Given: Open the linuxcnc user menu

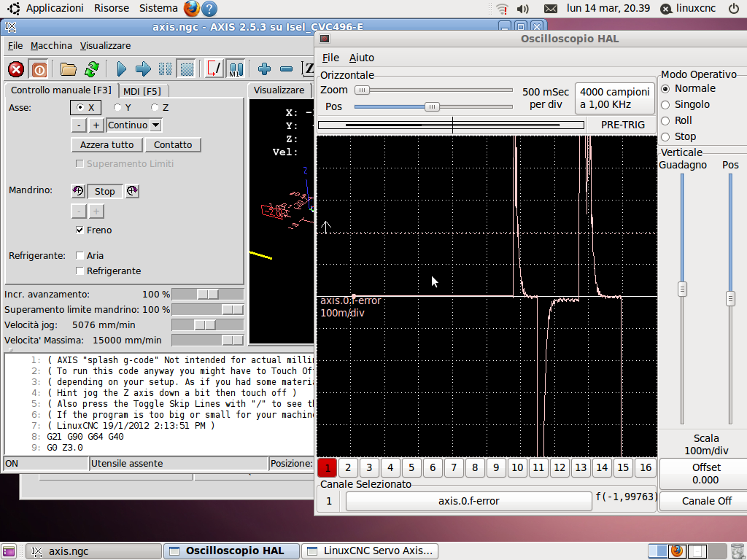Looking at the screenshot, I should [x=689, y=8].
